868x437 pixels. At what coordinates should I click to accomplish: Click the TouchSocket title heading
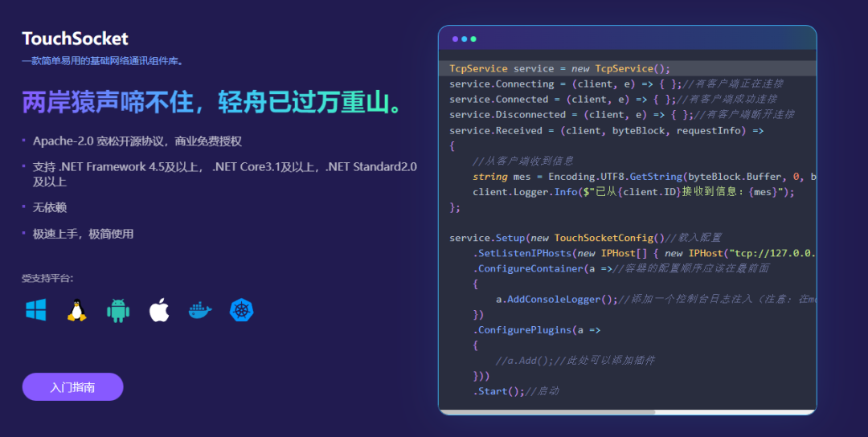[76, 39]
